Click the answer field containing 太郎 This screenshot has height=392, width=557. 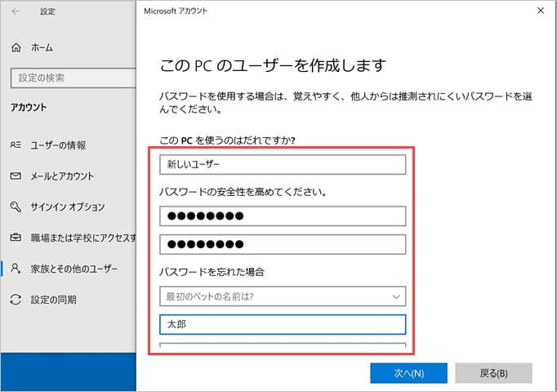pyautogui.click(x=283, y=324)
